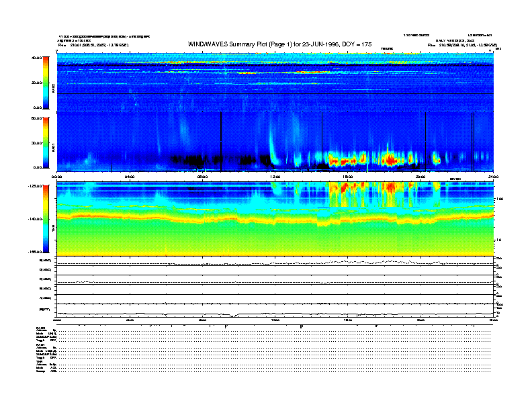Click the black data-gap line near 09:00 in RAD1
The image size is (532, 411).
click(221, 142)
